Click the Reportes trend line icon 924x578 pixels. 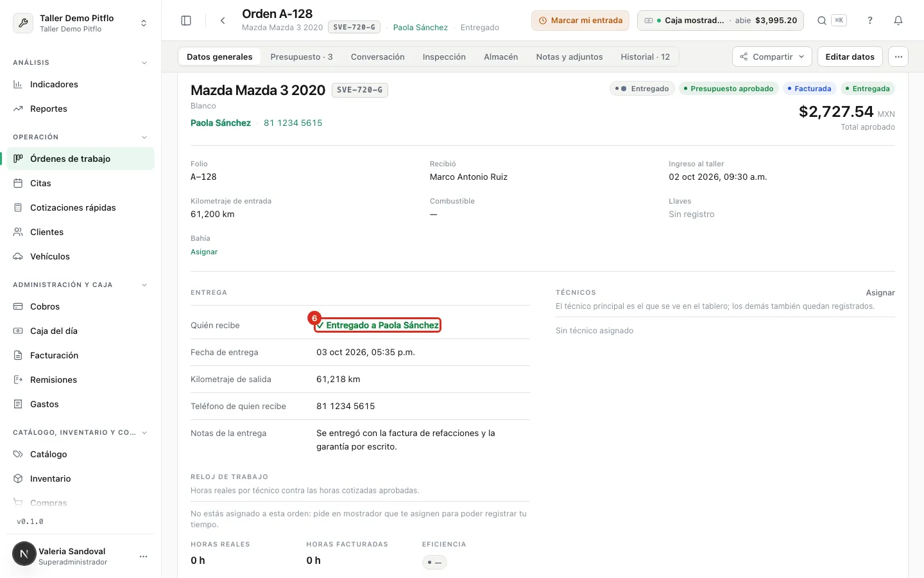[x=18, y=109]
